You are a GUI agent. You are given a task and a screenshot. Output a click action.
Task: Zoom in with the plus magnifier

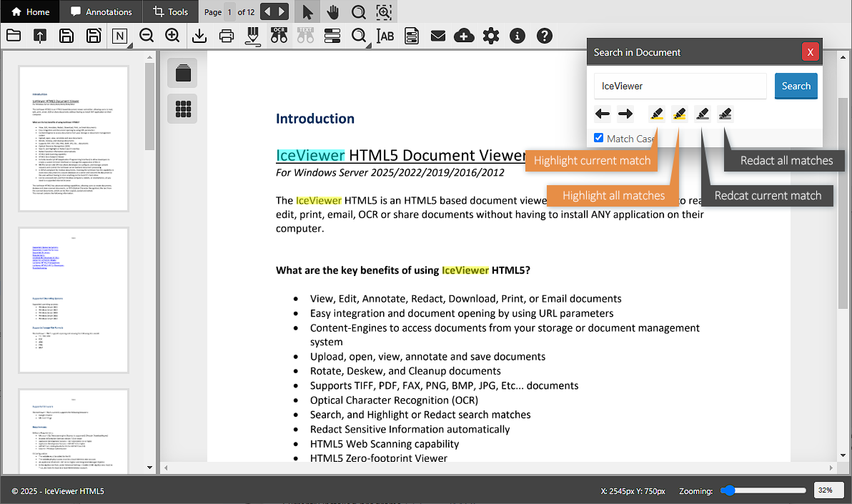pos(172,36)
